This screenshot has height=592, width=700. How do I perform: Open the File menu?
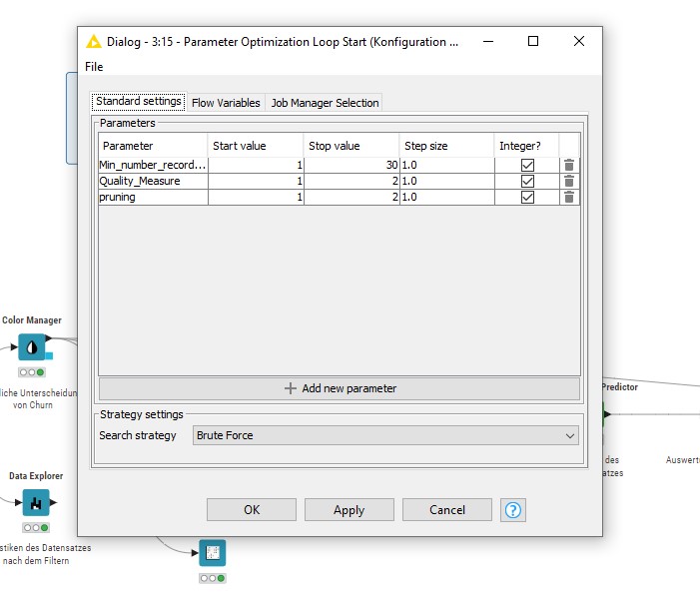[94, 67]
